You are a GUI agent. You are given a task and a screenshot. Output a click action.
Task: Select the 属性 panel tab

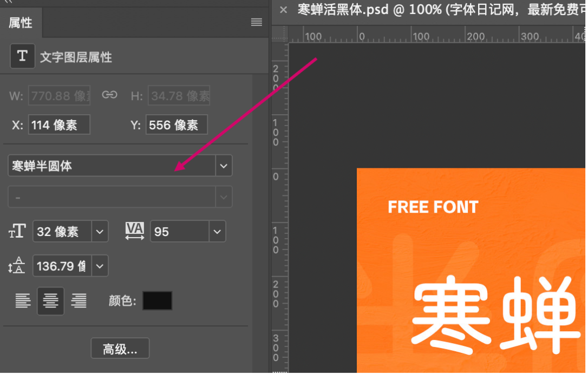coord(21,23)
